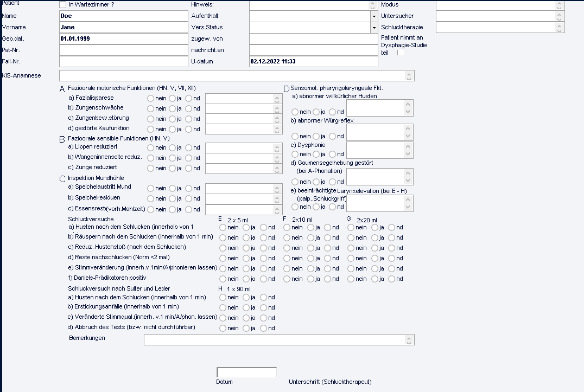Choose 'nein' for abnormer Würgreflex
The height and width of the screenshot is (392, 584).
[295, 137]
